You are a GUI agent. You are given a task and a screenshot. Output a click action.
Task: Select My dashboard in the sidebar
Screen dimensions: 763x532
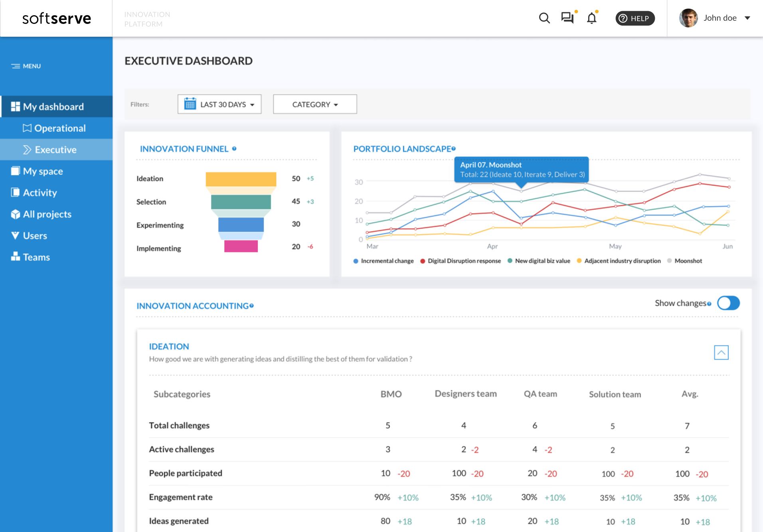56,106
